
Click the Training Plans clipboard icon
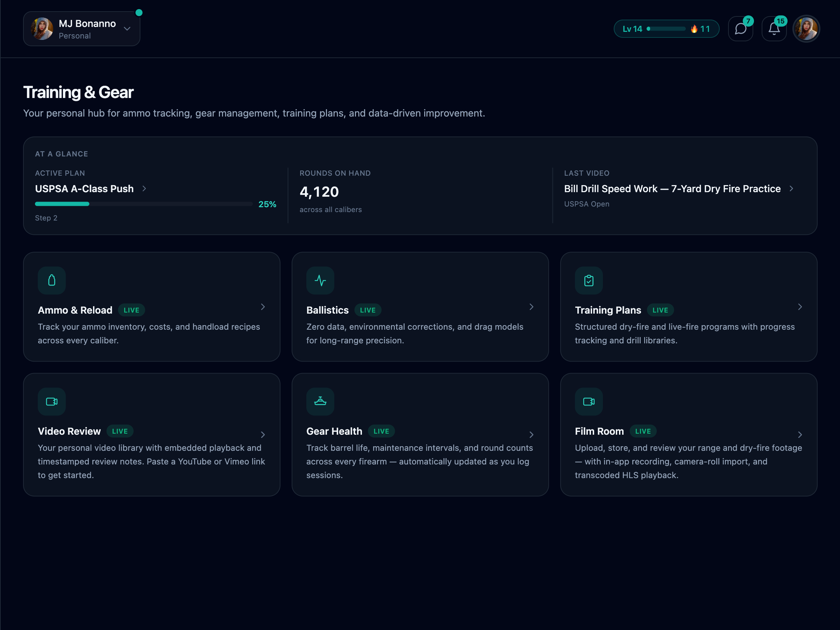589,280
